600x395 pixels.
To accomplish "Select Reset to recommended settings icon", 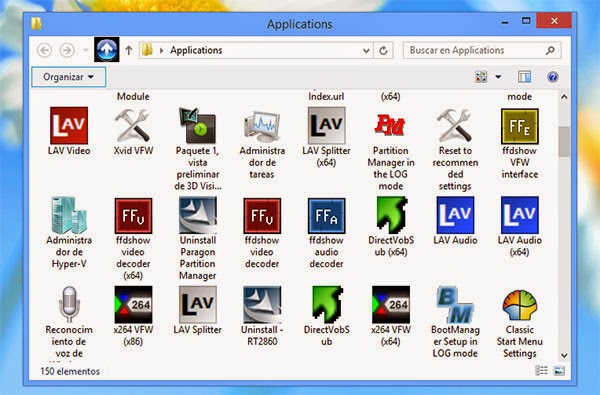I will pyautogui.click(x=455, y=126).
